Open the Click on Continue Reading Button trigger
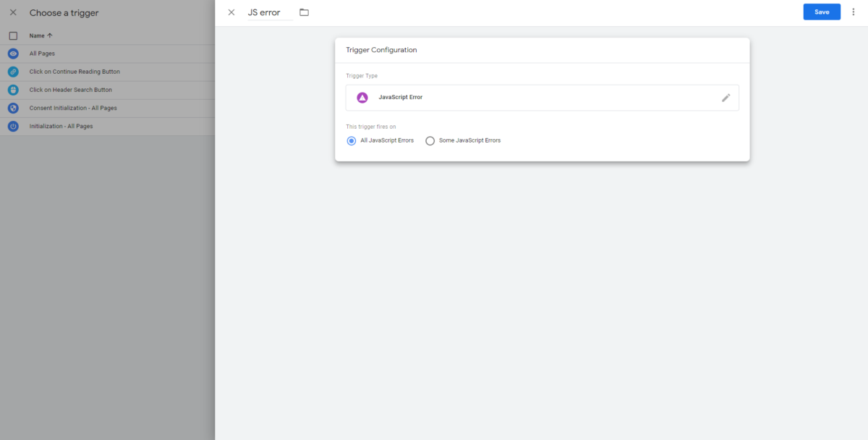 click(75, 72)
